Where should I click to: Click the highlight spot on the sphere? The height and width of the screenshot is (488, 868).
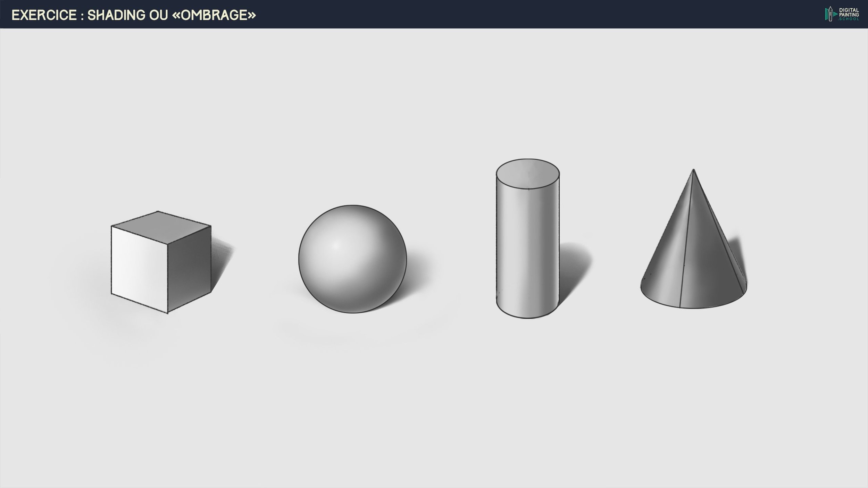coord(336,246)
